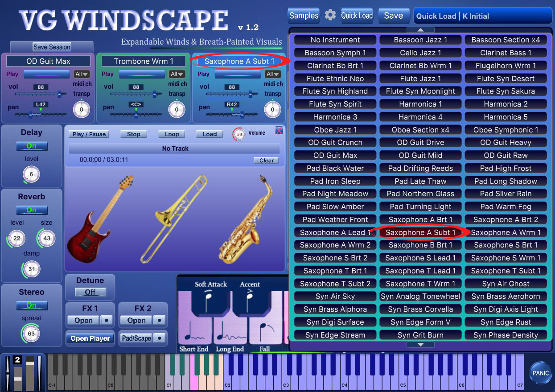Click the PANIC button
Image resolution: width=555 pixels, height=392 pixels.
(541, 373)
